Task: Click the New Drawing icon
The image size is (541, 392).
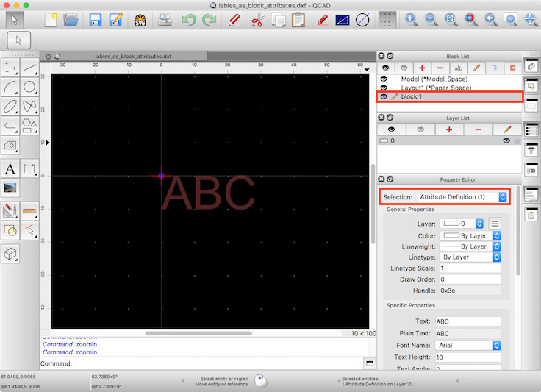Action: tap(51, 20)
